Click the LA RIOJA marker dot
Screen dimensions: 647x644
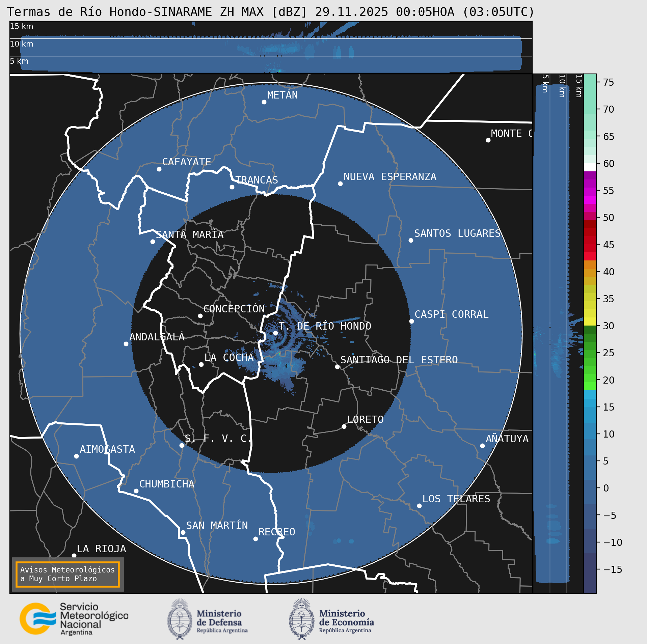pos(74,556)
